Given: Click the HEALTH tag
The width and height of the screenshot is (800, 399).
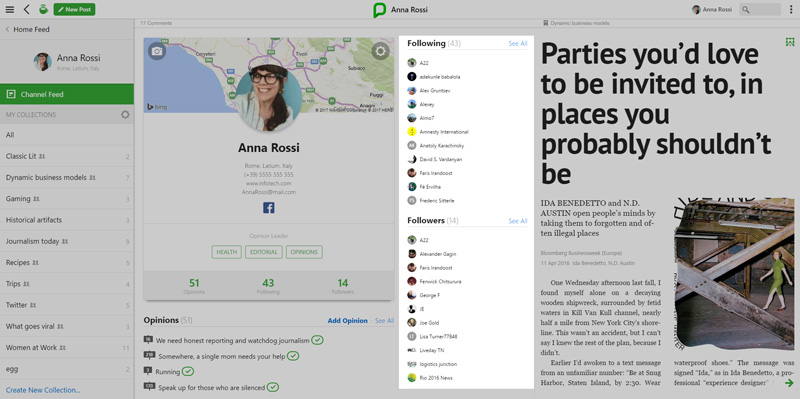Looking at the screenshot, I should (x=227, y=252).
